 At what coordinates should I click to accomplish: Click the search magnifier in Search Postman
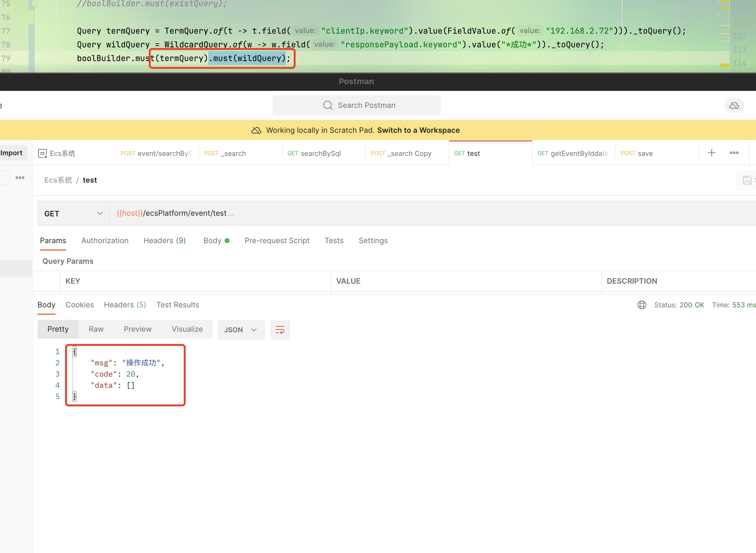(327, 105)
